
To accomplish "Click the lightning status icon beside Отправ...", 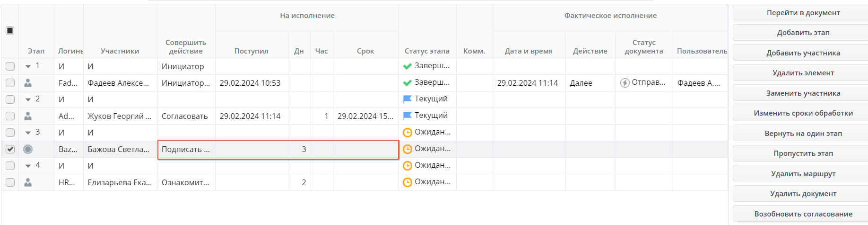I will coord(625,83).
